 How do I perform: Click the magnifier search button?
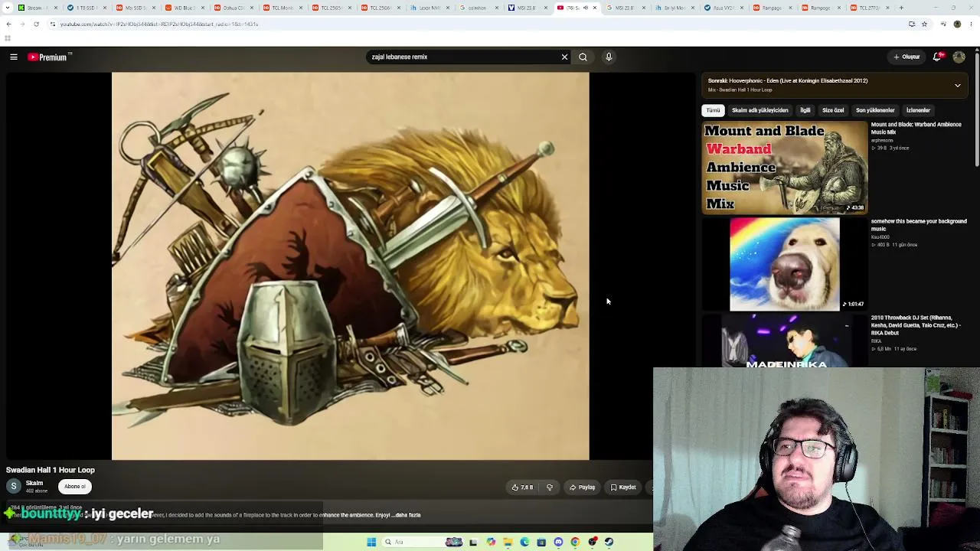pyautogui.click(x=583, y=57)
